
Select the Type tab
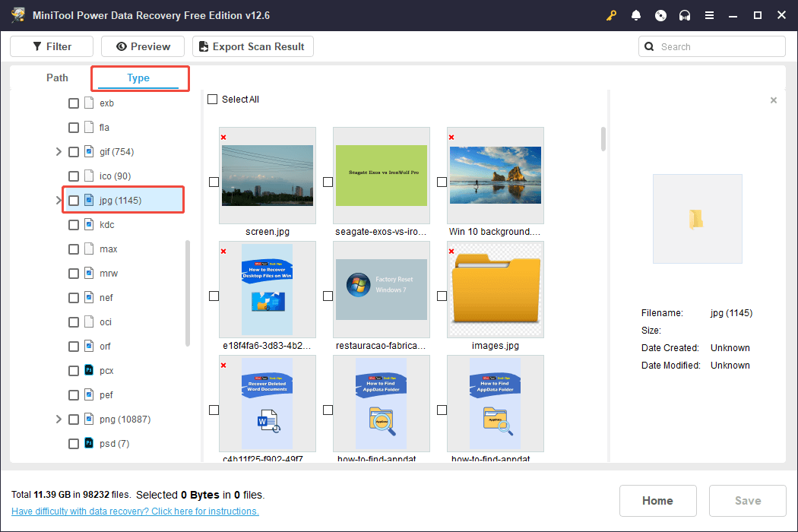(138, 78)
